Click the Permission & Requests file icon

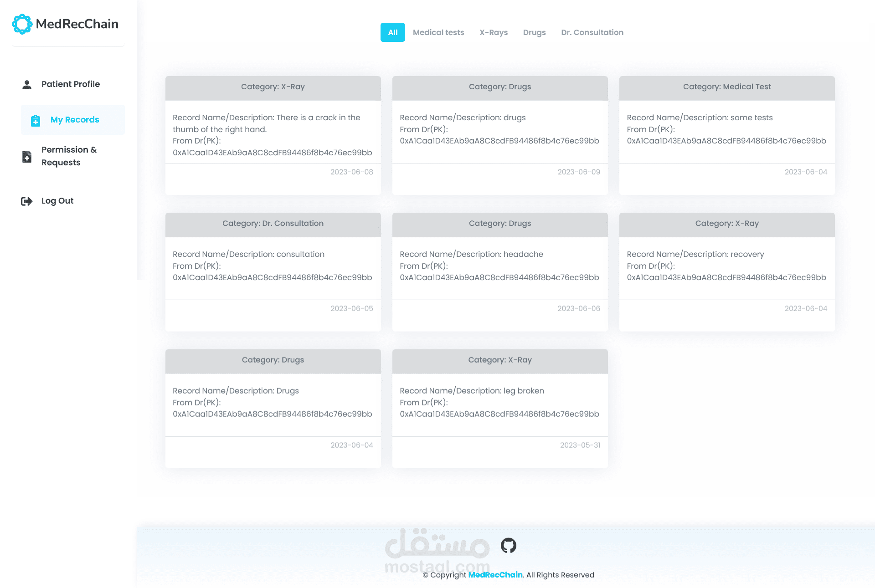pos(27,156)
